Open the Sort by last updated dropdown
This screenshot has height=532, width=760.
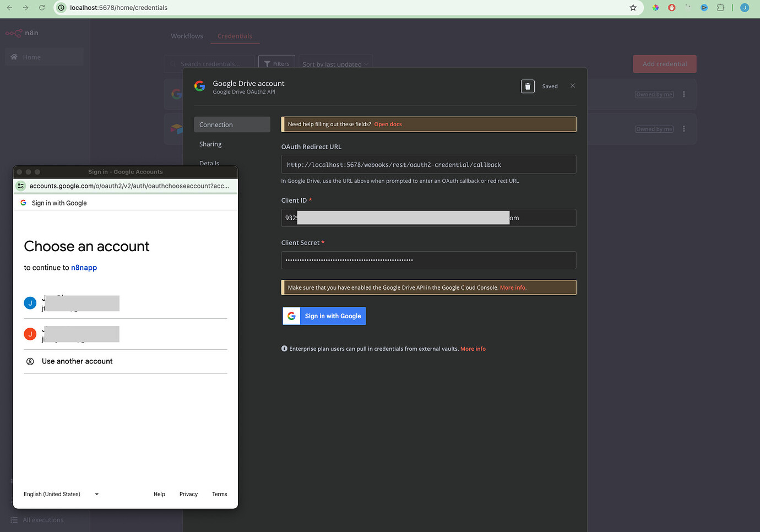pyautogui.click(x=335, y=64)
